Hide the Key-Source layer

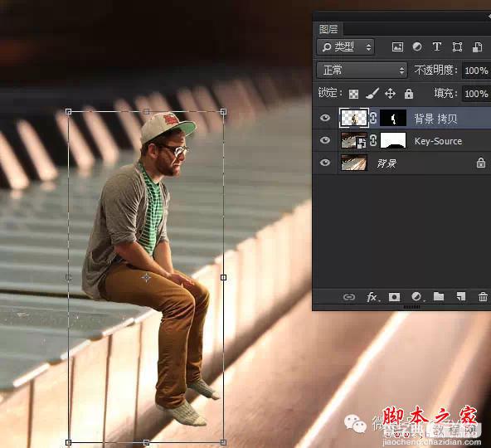[x=325, y=140]
